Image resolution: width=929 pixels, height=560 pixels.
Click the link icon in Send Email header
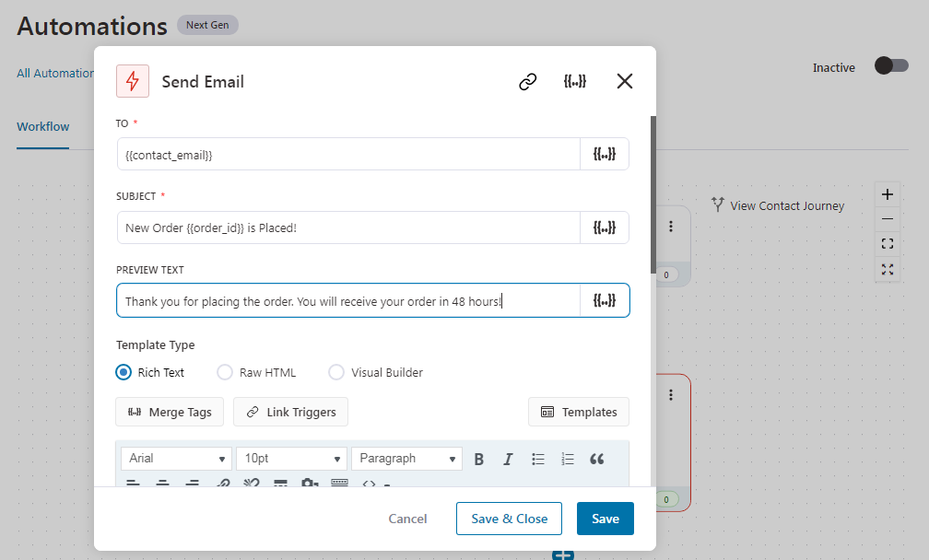click(527, 81)
